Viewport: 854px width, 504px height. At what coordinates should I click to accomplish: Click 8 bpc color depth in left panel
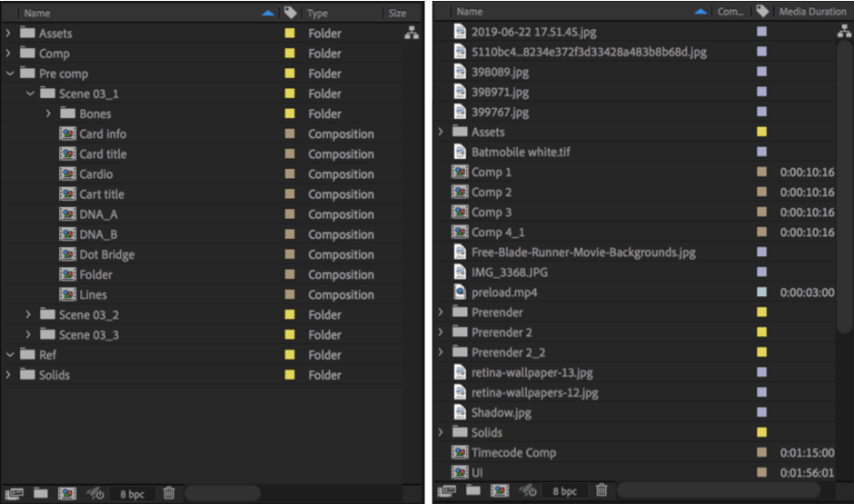(132, 493)
